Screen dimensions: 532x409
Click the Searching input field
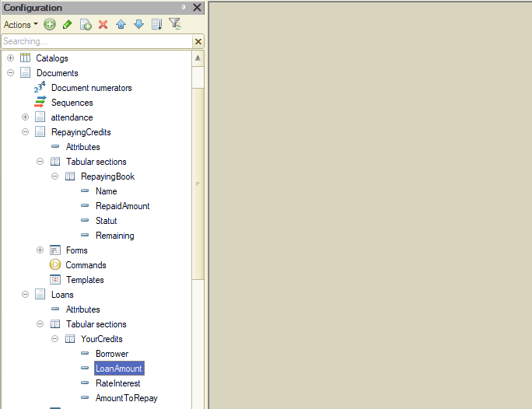[97, 41]
